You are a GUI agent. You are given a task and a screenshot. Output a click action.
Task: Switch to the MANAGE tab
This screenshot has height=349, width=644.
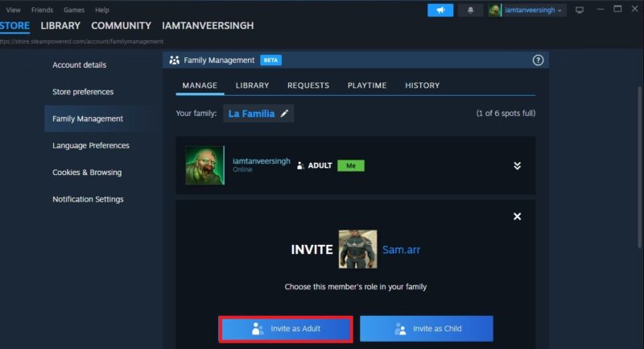point(200,85)
